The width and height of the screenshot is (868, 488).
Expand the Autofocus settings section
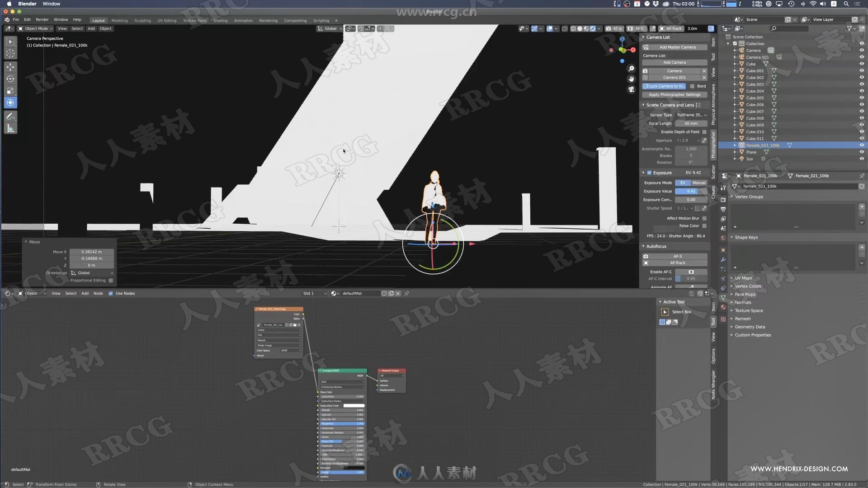point(643,246)
